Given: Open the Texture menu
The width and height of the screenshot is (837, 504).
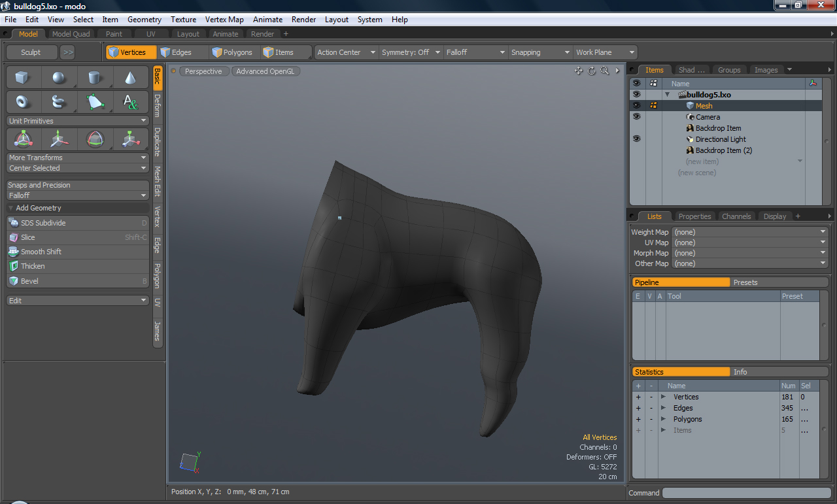Looking at the screenshot, I should pos(184,20).
